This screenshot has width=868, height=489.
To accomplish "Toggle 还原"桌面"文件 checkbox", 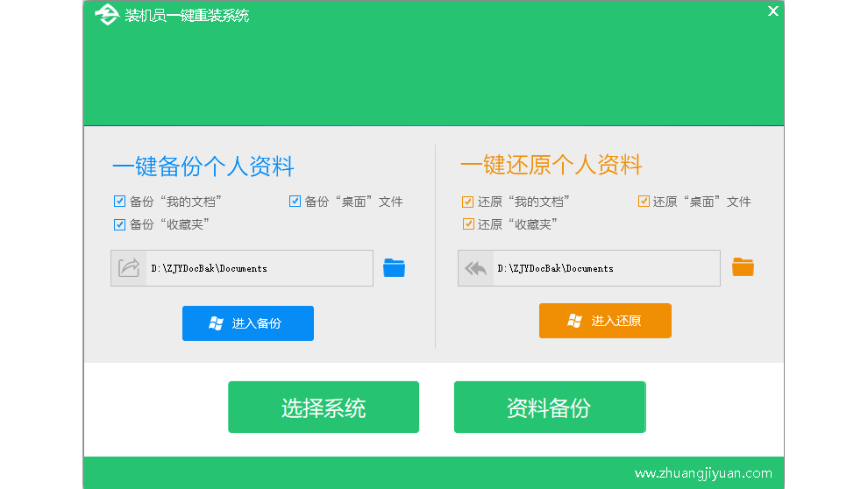I will 644,202.
